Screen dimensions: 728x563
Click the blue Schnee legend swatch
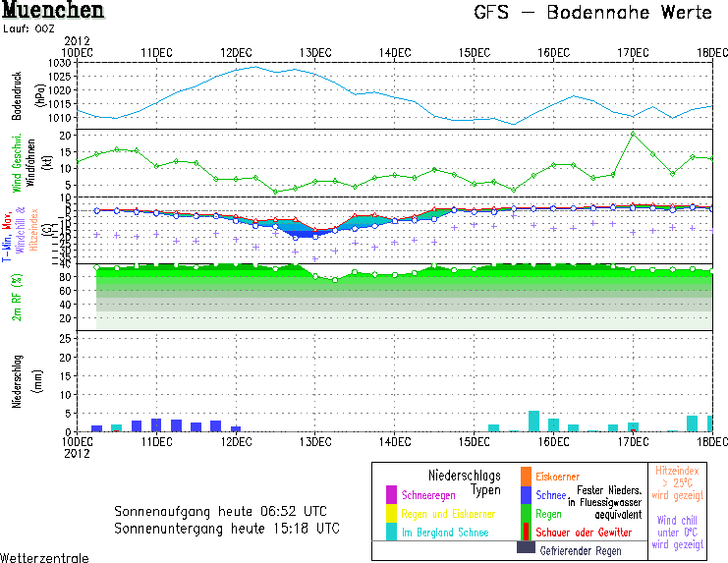[526, 495]
